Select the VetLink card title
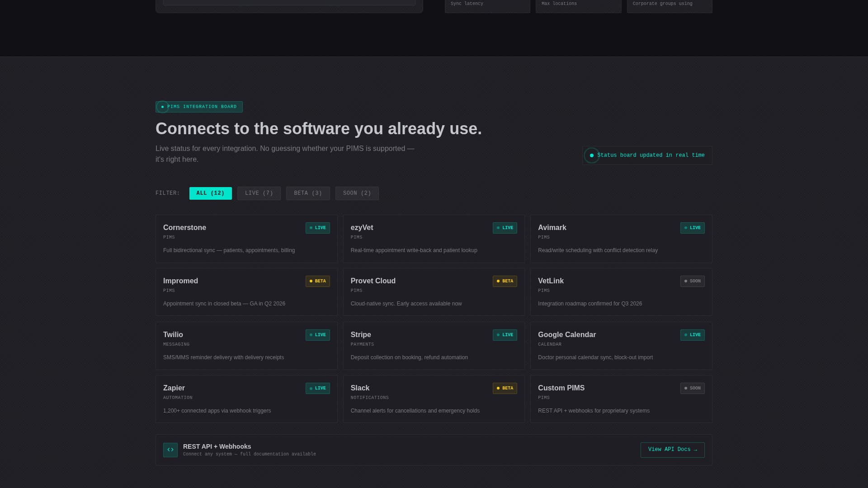868x488 pixels. point(551,281)
